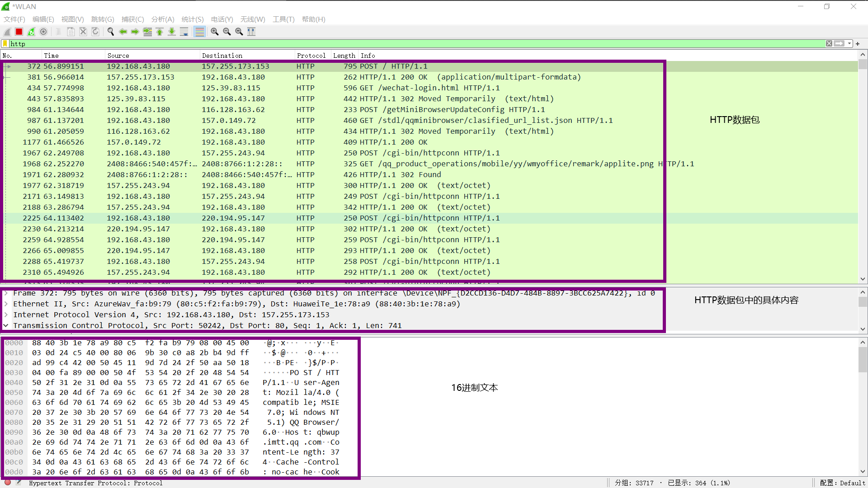Viewport: 868px width, 488px height.
Task: Open the 编辑(E) menu
Action: [x=43, y=19]
